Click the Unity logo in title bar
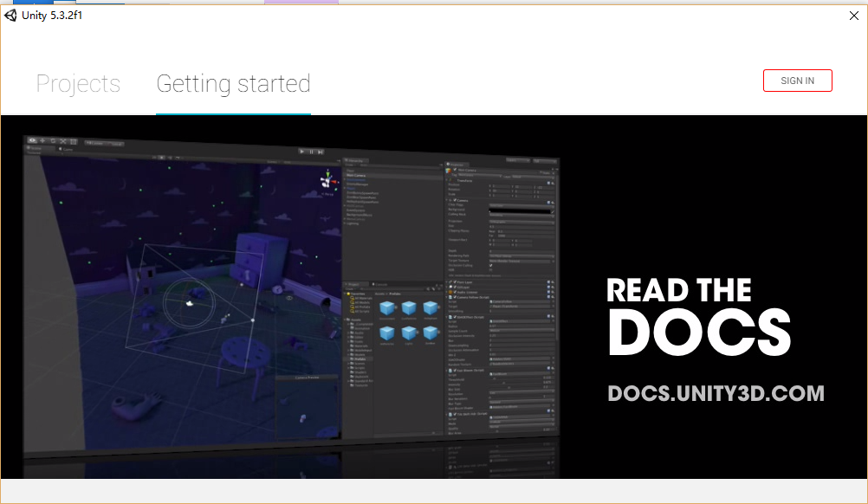Viewport: 868px width, 504px height. click(10, 16)
